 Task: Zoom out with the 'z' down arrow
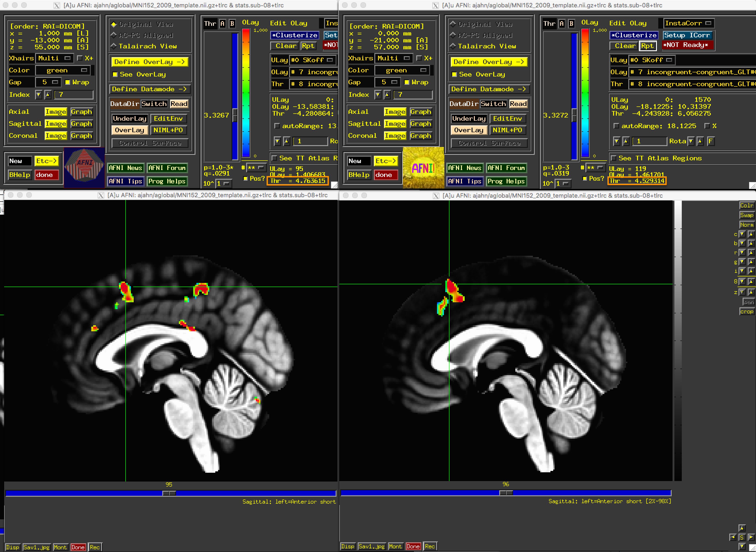point(742,292)
